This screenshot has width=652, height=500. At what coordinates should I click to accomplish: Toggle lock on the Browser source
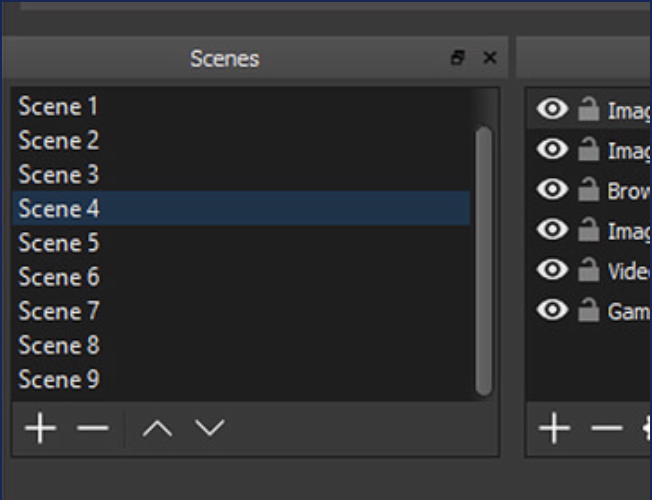pos(588,190)
